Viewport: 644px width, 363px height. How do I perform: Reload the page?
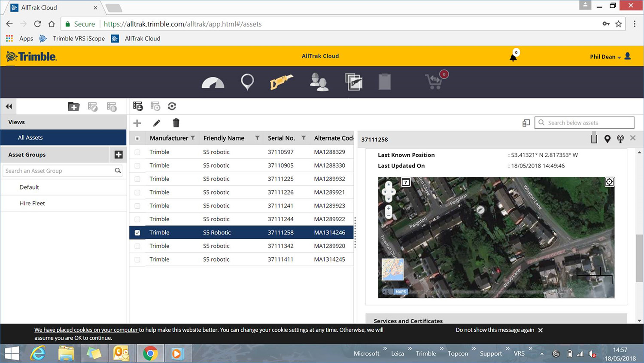point(38,24)
